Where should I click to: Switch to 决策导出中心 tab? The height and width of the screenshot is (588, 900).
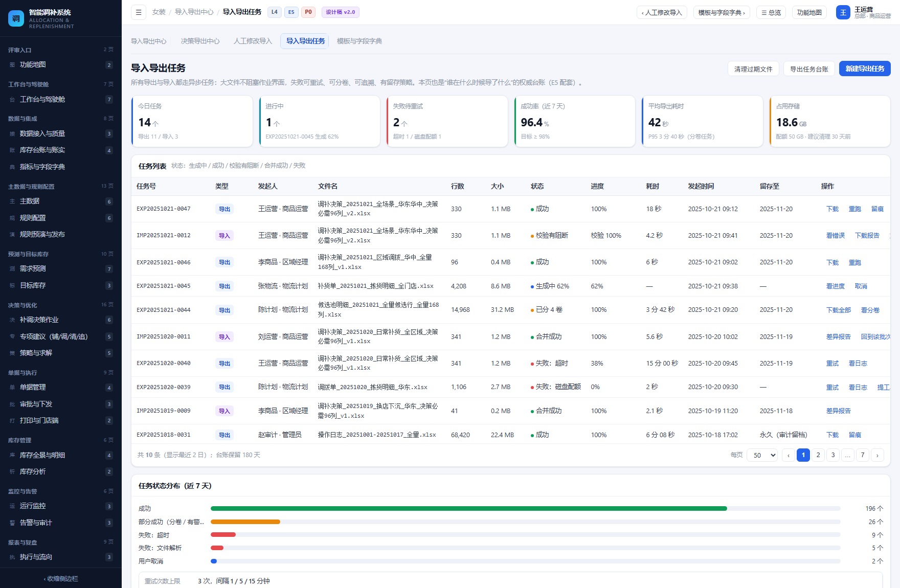coord(200,41)
